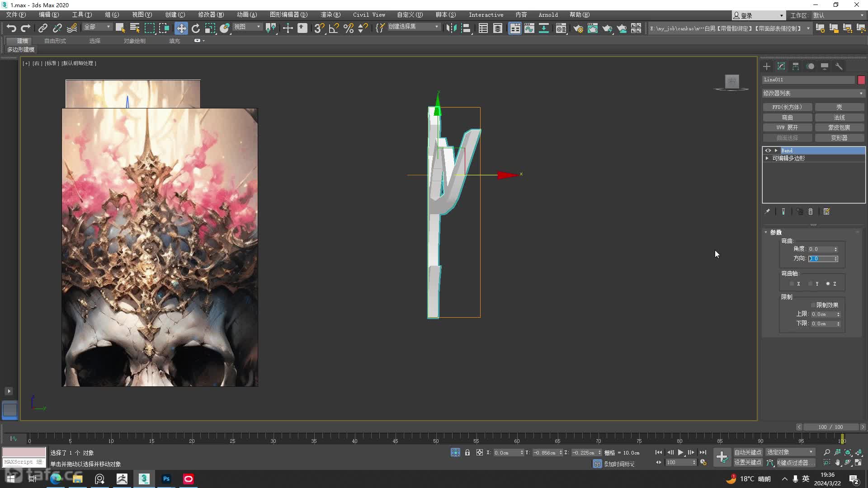Click the Redo arrow icon
The width and height of the screenshot is (868, 488).
tap(26, 28)
